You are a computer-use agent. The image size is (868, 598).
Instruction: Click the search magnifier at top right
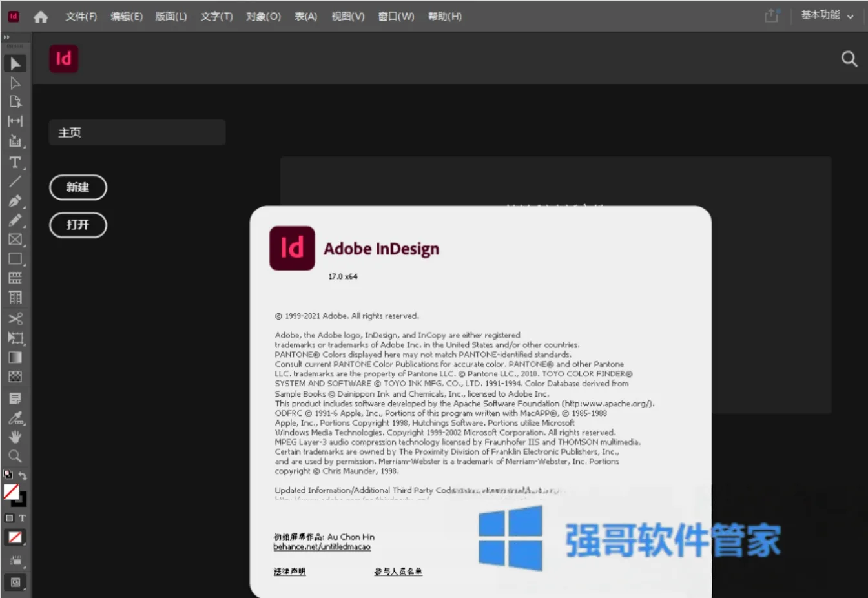[849, 59]
